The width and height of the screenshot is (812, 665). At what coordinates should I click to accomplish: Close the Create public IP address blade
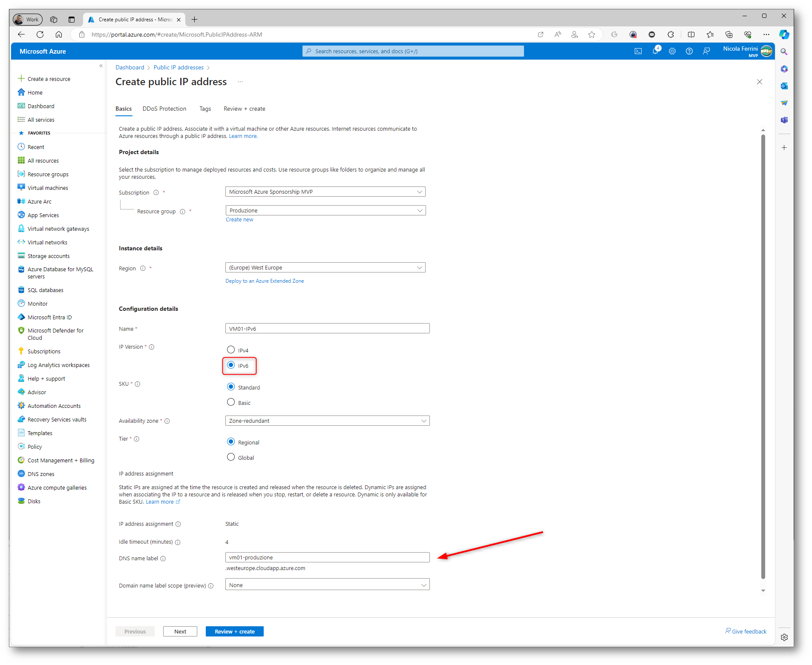tap(759, 82)
